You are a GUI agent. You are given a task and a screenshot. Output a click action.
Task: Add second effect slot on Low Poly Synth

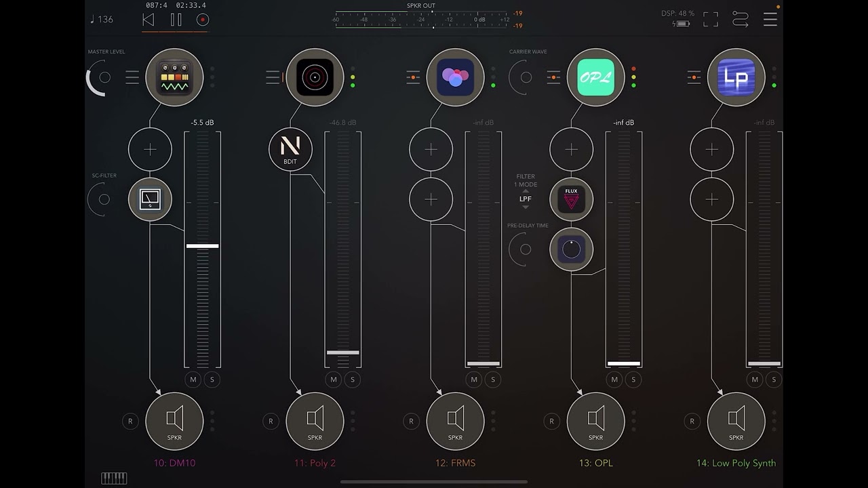711,199
